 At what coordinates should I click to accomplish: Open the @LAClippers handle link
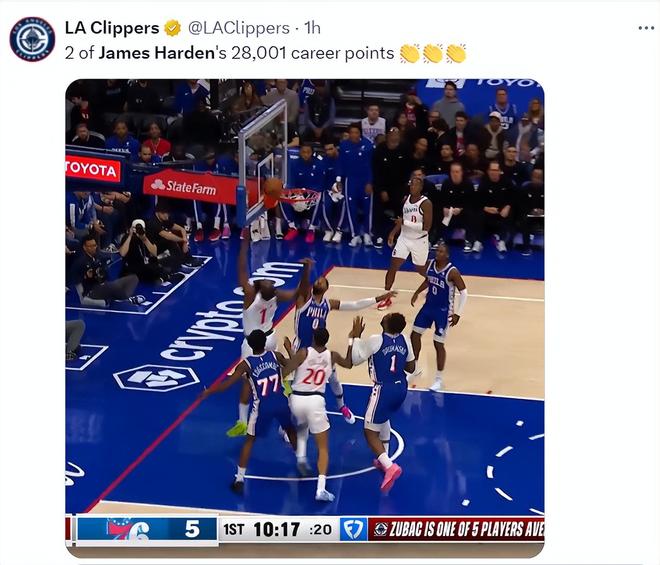pyautogui.click(x=238, y=28)
